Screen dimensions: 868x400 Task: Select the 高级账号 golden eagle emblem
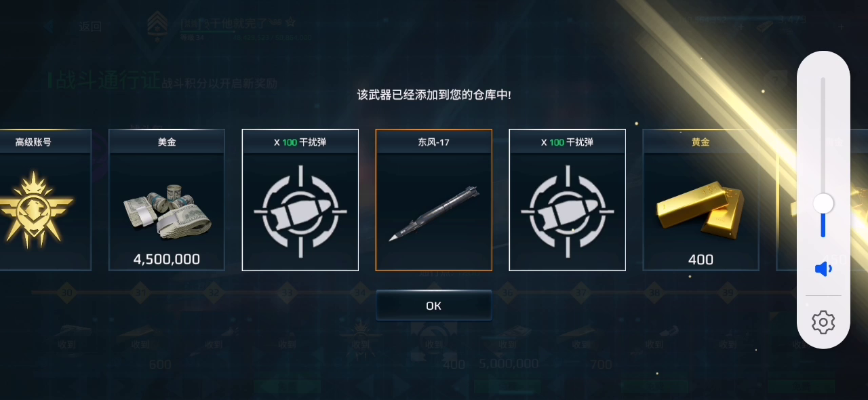(x=34, y=209)
